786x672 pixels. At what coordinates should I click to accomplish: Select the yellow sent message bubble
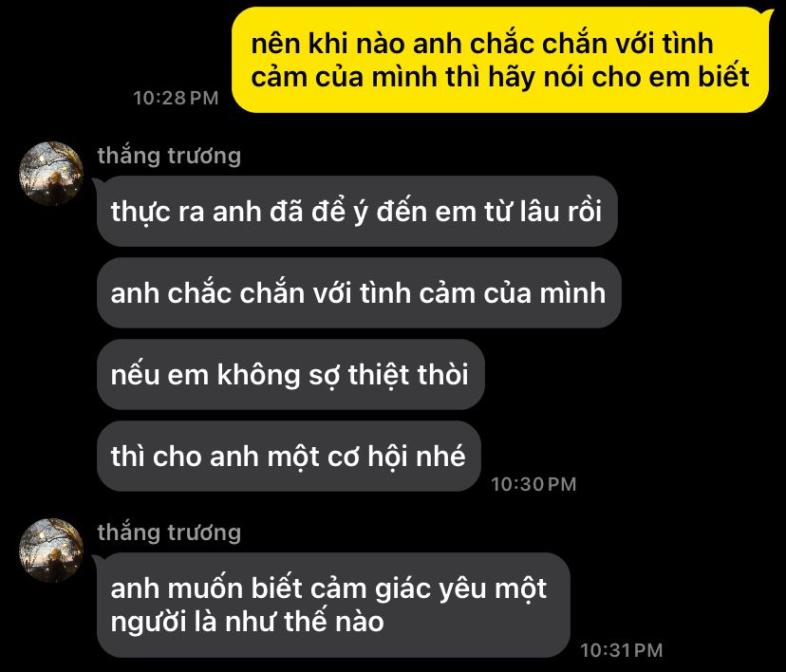coord(500,60)
